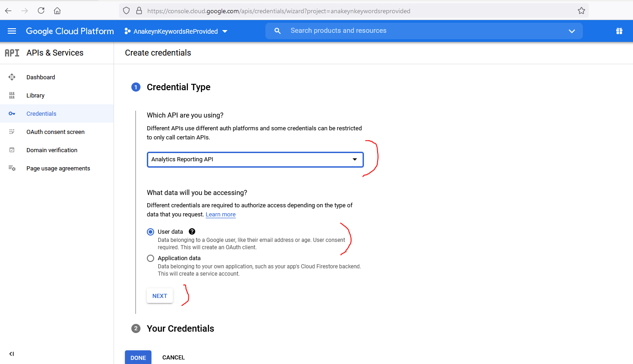Open OAuth consent screen page
Viewport: 633px width, 364px height.
pyautogui.click(x=56, y=132)
